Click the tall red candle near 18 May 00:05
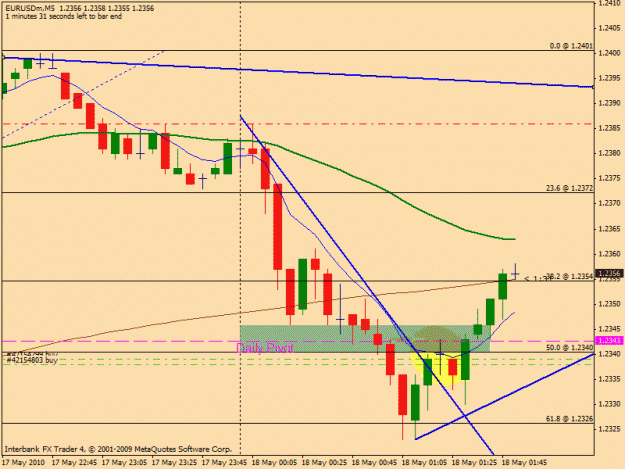The image size is (625, 469). [x=277, y=227]
